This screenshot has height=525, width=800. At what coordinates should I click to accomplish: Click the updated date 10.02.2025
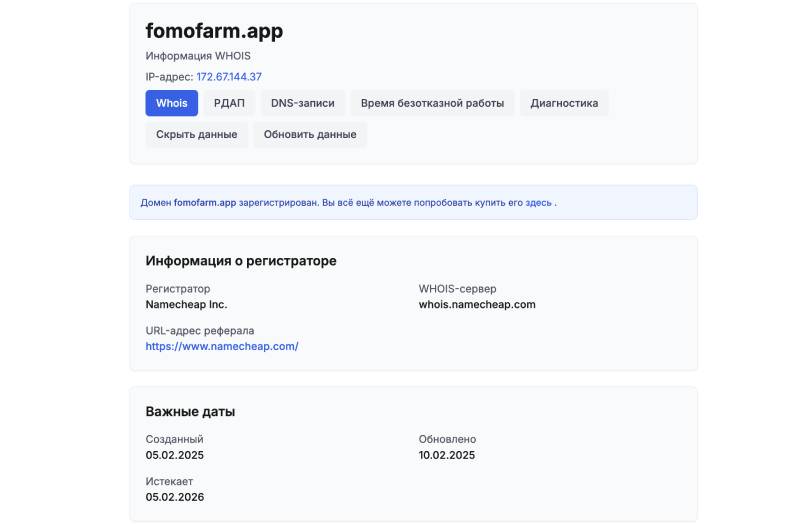(x=447, y=455)
